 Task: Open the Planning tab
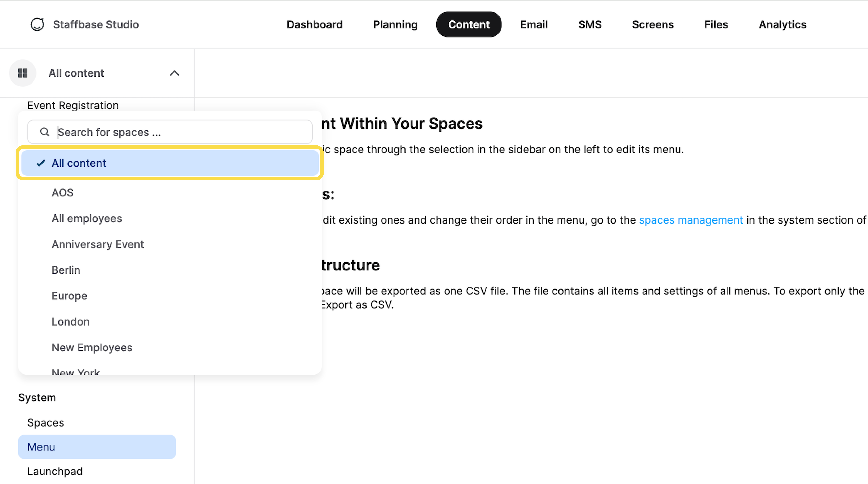tap(395, 24)
